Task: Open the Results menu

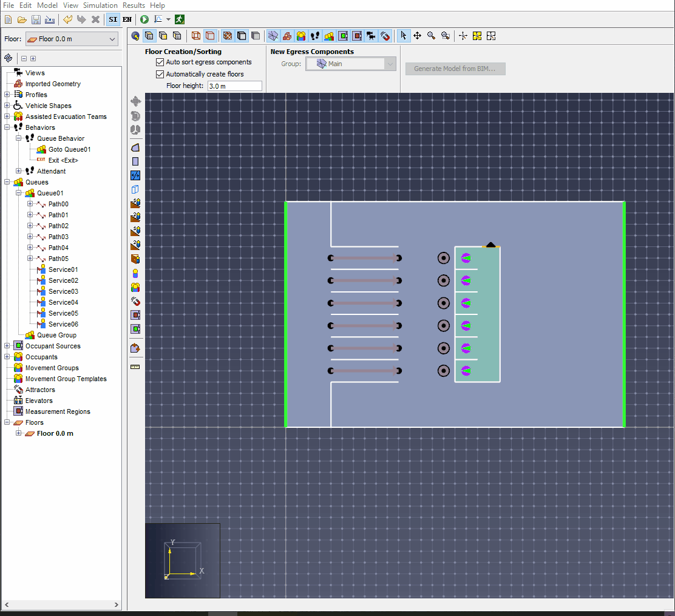Action: (x=134, y=5)
